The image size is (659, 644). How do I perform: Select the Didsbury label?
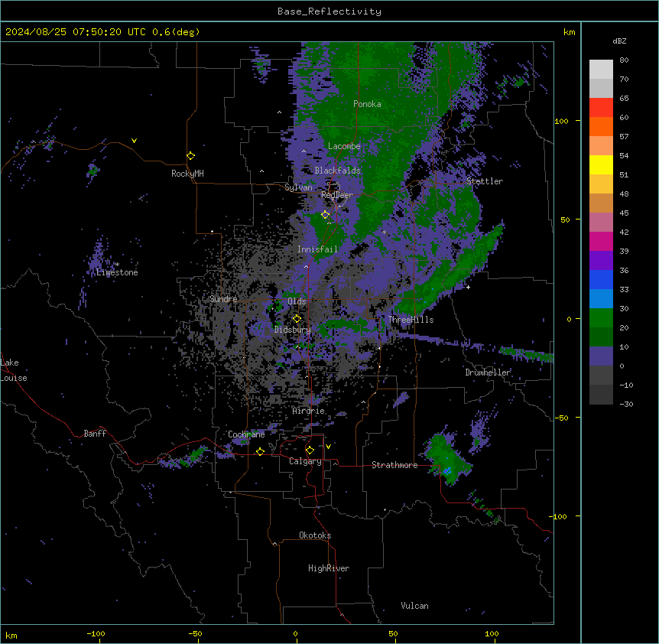click(293, 330)
